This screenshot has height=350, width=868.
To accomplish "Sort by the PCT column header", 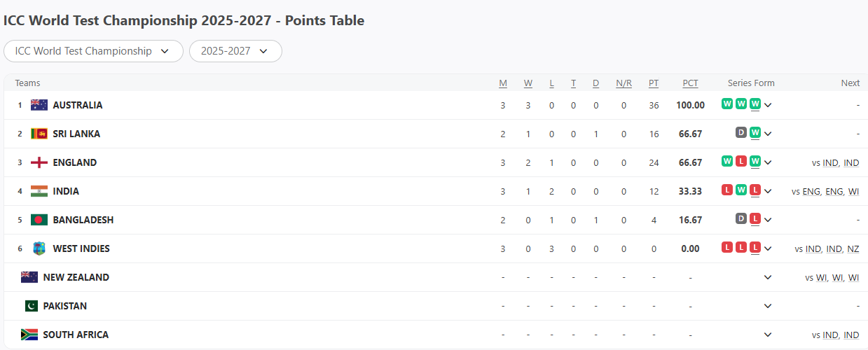I will pyautogui.click(x=690, y=83).
